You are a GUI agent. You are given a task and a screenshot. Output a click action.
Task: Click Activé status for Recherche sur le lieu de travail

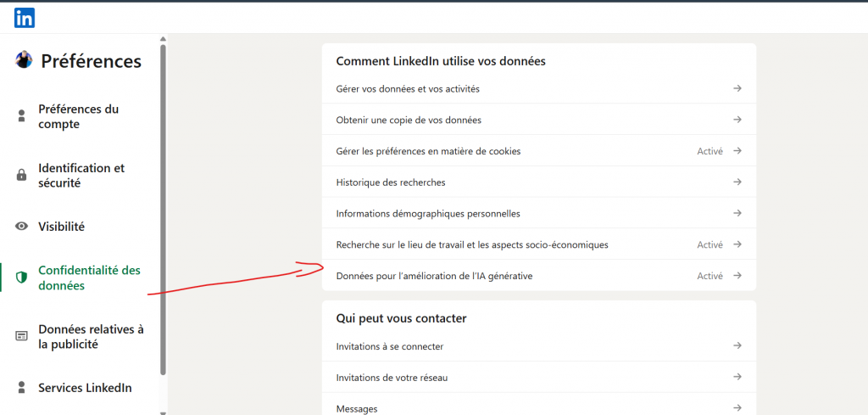pos(709,244)
